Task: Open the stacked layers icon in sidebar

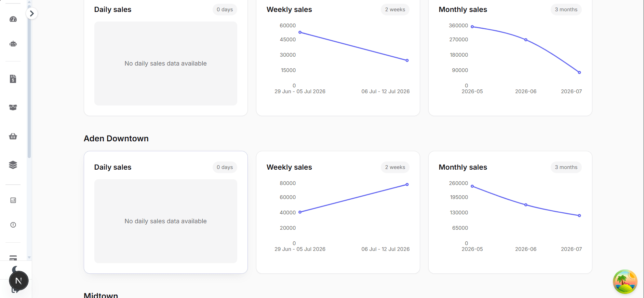Action: [13, 165]
